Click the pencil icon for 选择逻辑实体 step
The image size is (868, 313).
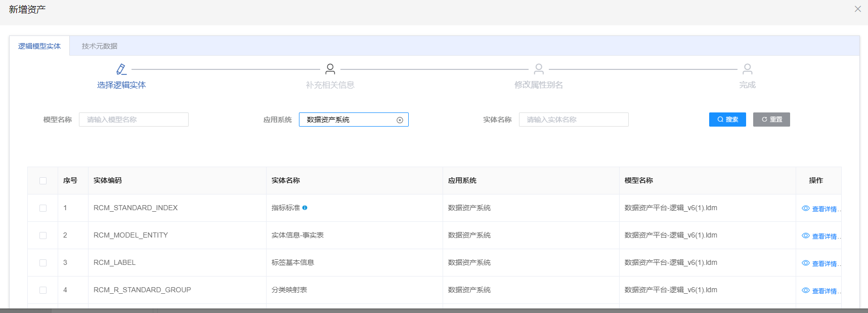click(121, 69)
